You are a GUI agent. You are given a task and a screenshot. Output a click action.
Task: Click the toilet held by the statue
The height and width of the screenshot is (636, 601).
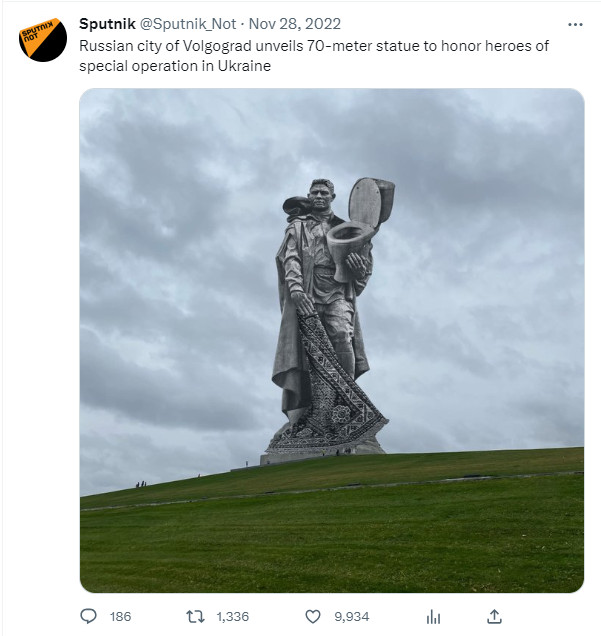pyautogui.click(x=359, y=227)
